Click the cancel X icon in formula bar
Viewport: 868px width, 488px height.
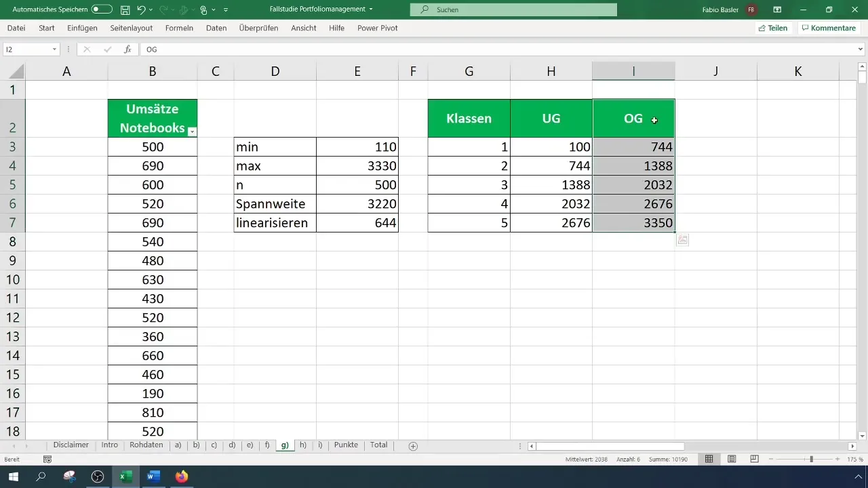coord(87,49)
